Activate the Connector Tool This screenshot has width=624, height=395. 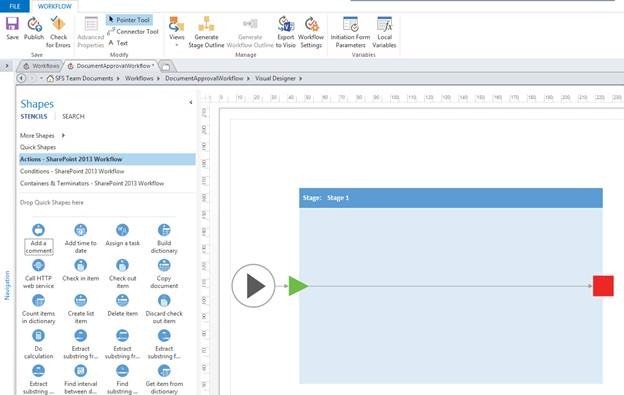[x=133, y=31]
